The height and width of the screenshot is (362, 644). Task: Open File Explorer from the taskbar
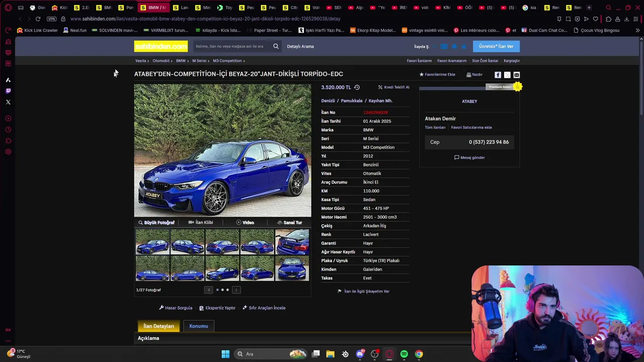tap(330, 354)
